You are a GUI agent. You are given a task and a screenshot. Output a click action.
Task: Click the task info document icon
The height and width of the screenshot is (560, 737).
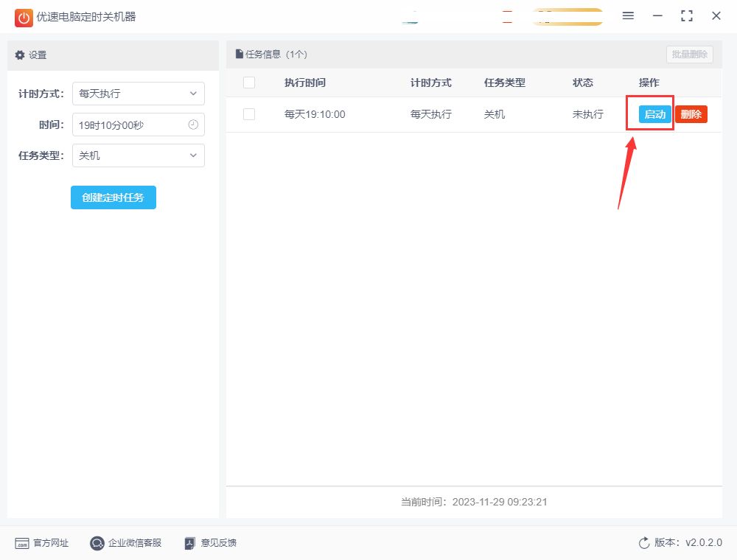click(x=240, y=54)
